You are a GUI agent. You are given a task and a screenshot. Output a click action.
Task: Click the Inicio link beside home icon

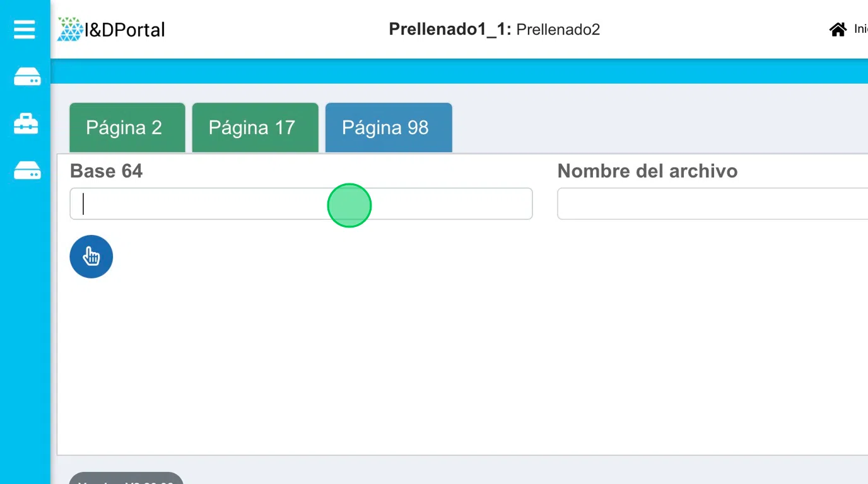coord(860,29)
